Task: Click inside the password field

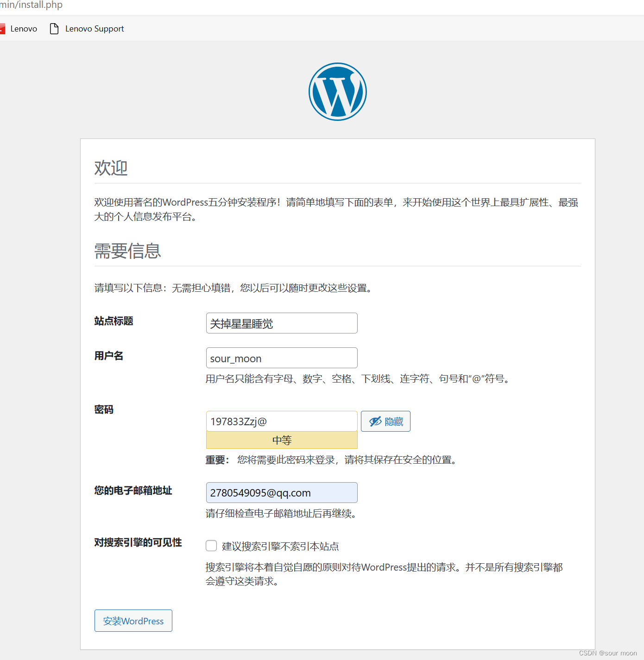Action: 282,421
